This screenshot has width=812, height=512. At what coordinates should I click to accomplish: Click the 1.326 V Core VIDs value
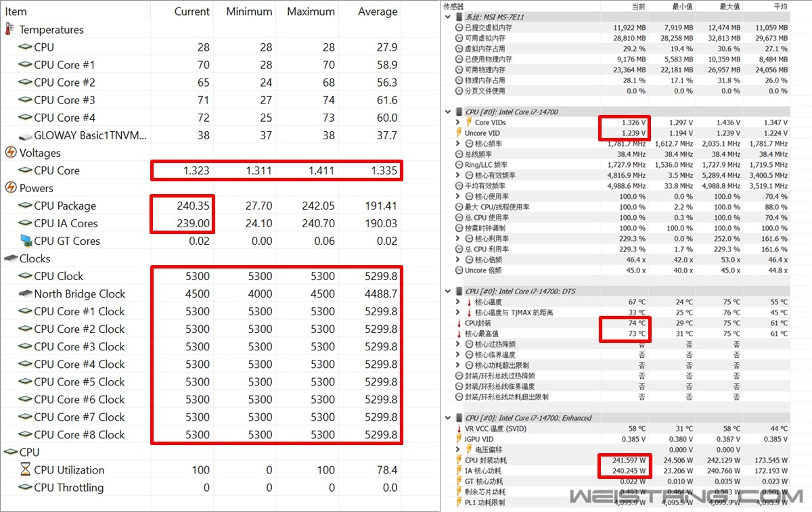click(x=633, y=122)
